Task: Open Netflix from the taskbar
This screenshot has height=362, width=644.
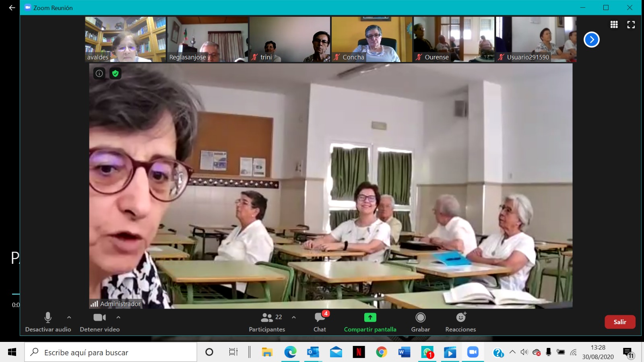Action: tap(359, 352)
